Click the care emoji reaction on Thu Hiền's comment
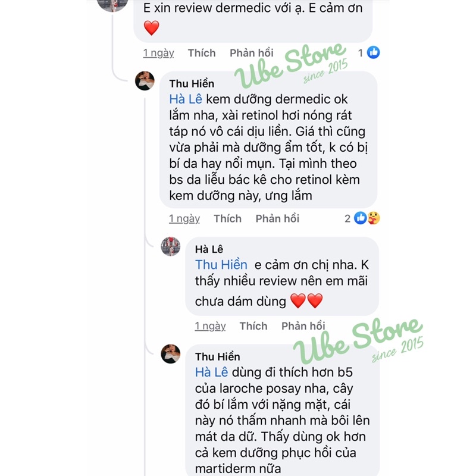 374,218
